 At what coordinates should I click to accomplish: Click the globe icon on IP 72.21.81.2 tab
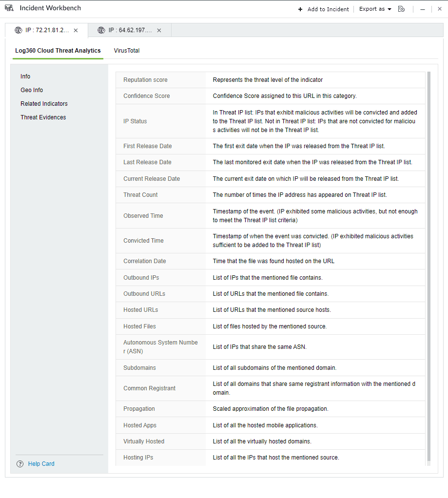click(19, 30)
